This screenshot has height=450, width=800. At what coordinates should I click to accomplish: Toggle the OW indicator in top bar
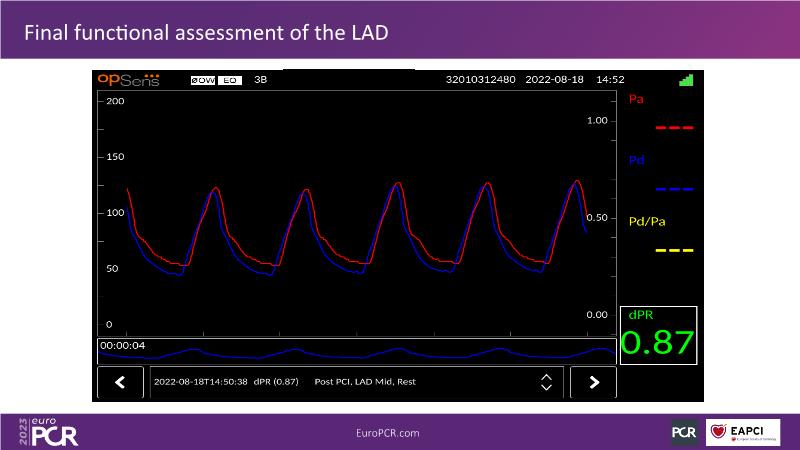(204, 80)
